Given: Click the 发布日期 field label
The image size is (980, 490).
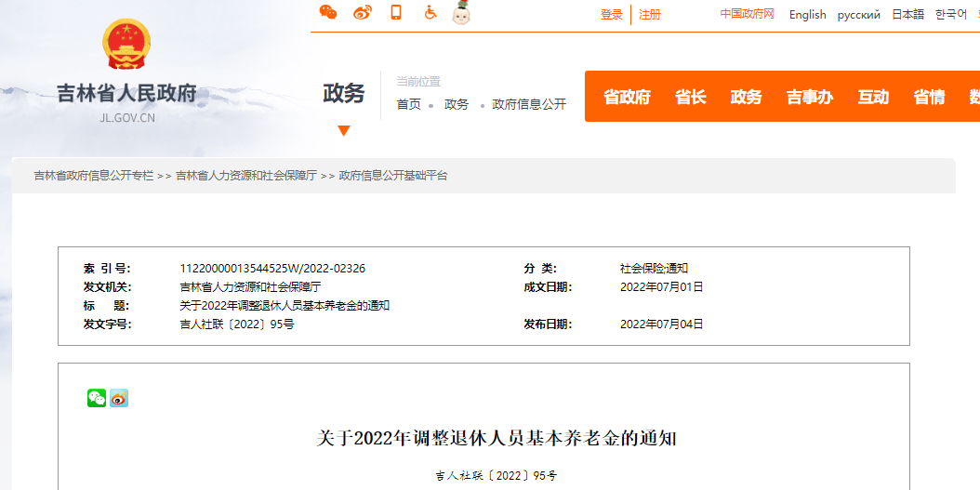Looking at the screenshot, I should [549, 324].
